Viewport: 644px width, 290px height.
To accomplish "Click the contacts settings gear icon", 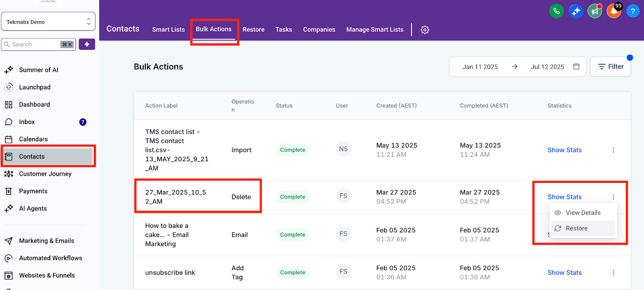I will (x=425, y=30).
